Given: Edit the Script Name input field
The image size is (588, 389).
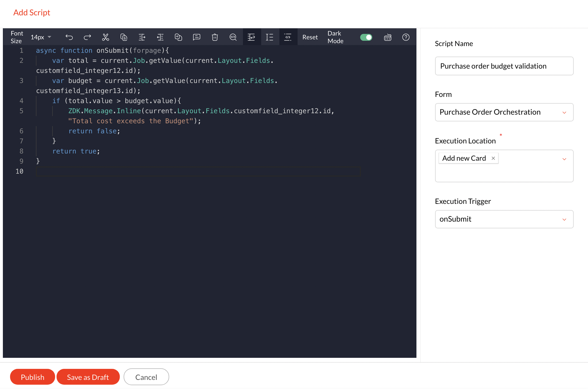Looking at the screenshot, I should [504, 66].
